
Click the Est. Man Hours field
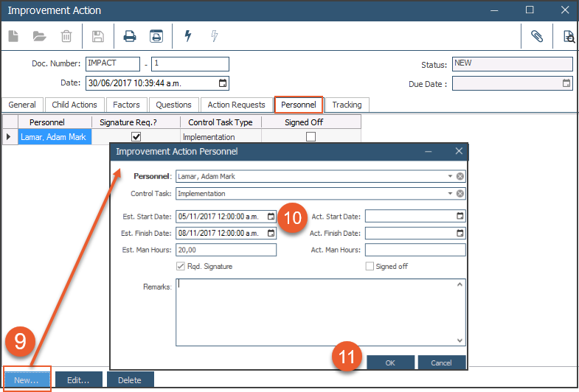pos(226,250)
